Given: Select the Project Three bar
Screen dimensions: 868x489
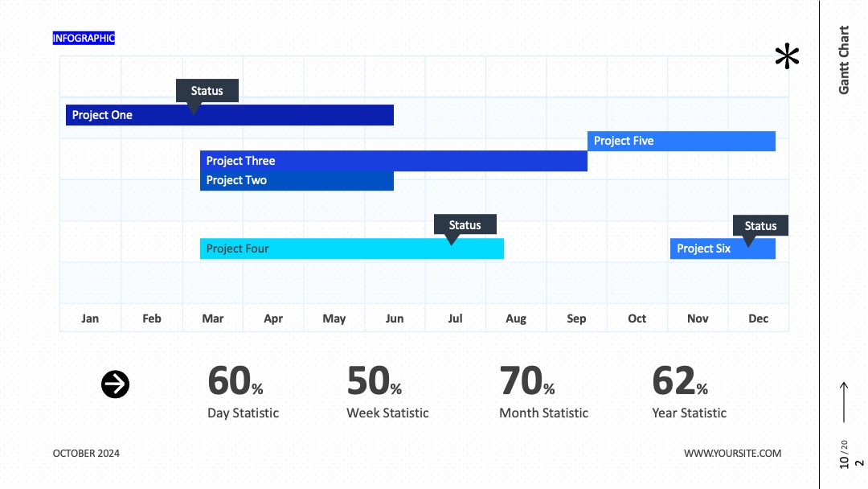Looking at the screenshot, I should [394, 161].
